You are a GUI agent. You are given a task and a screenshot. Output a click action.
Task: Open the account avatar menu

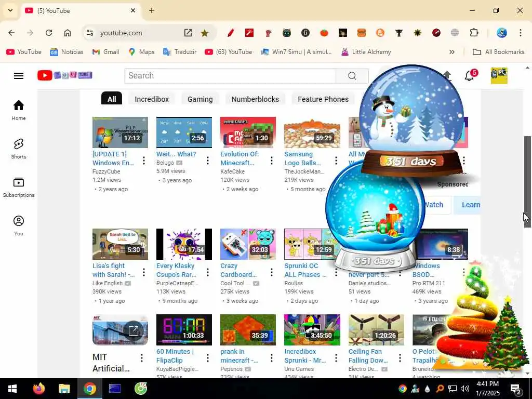coord(499,76)
